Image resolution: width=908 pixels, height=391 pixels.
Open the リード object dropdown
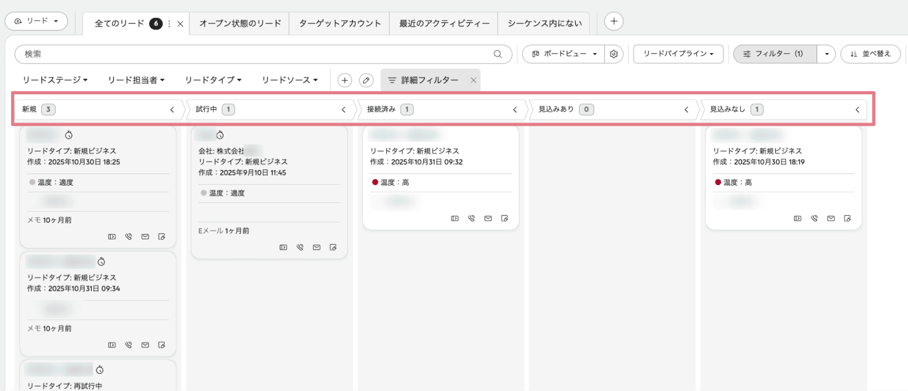coord(36,21)
